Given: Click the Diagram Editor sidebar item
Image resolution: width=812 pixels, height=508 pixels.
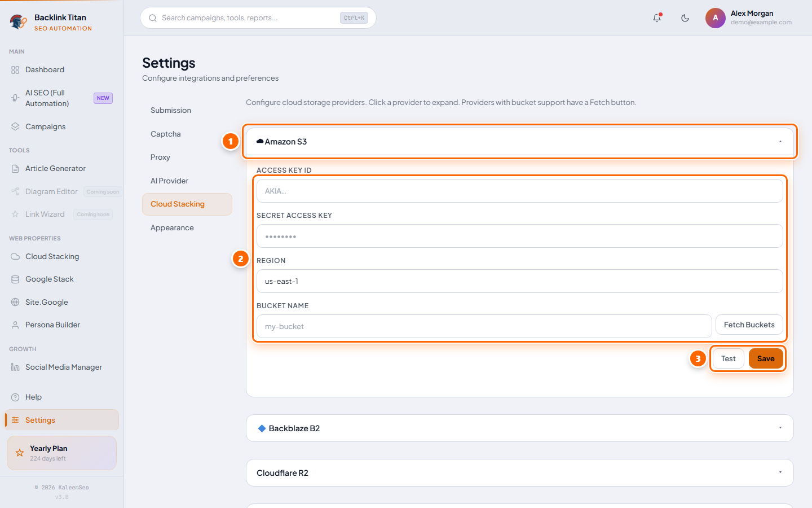Looking at the screenshot, I should (x=62, y=191).
